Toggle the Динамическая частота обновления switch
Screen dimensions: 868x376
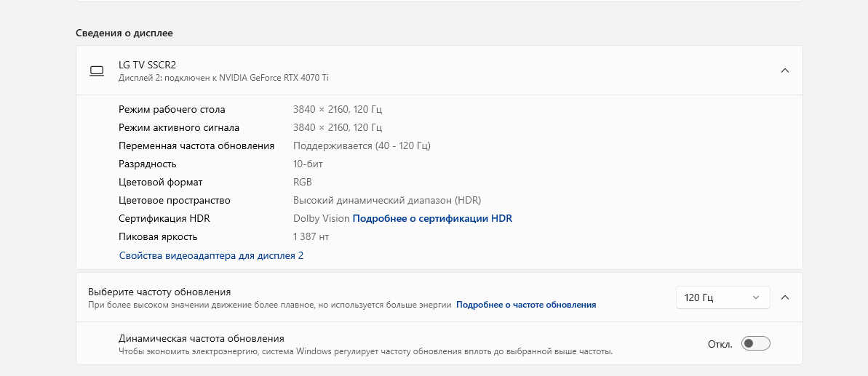(755, 344)
